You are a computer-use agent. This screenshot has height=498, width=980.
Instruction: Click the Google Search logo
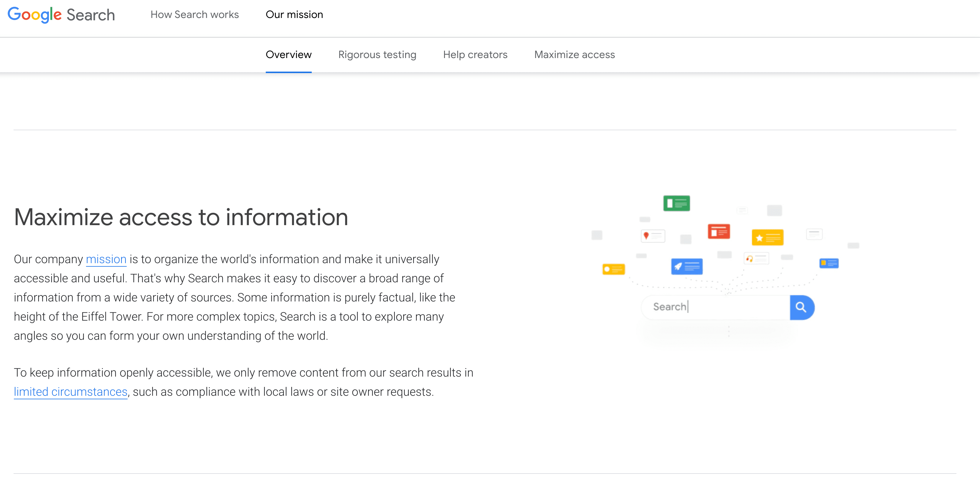coord(61,14)
